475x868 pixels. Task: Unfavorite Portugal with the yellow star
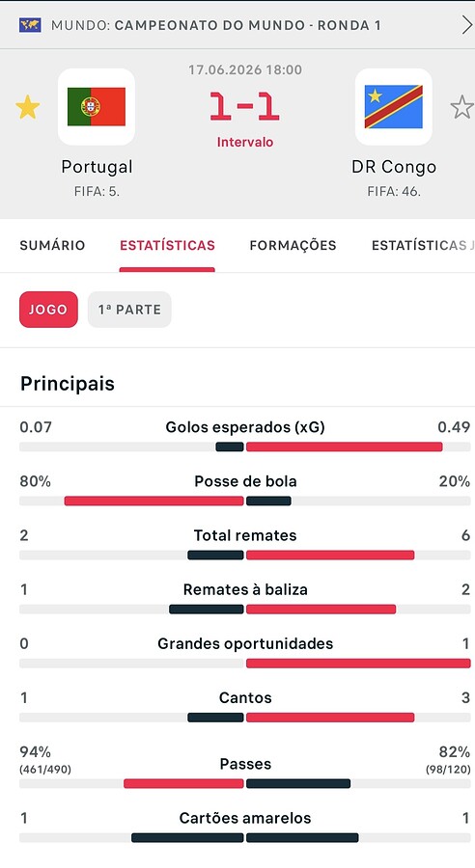tap(27, 107)
